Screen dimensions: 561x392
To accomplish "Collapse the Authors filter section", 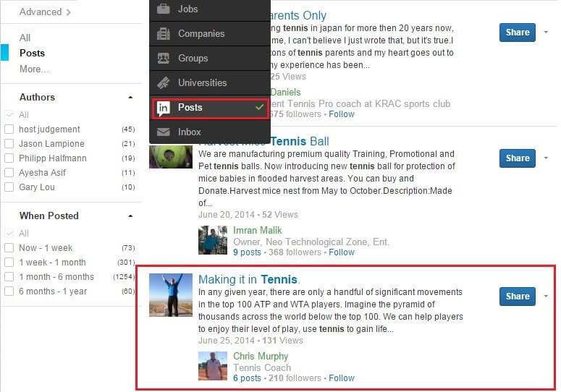I will click(x=130, y=98).
